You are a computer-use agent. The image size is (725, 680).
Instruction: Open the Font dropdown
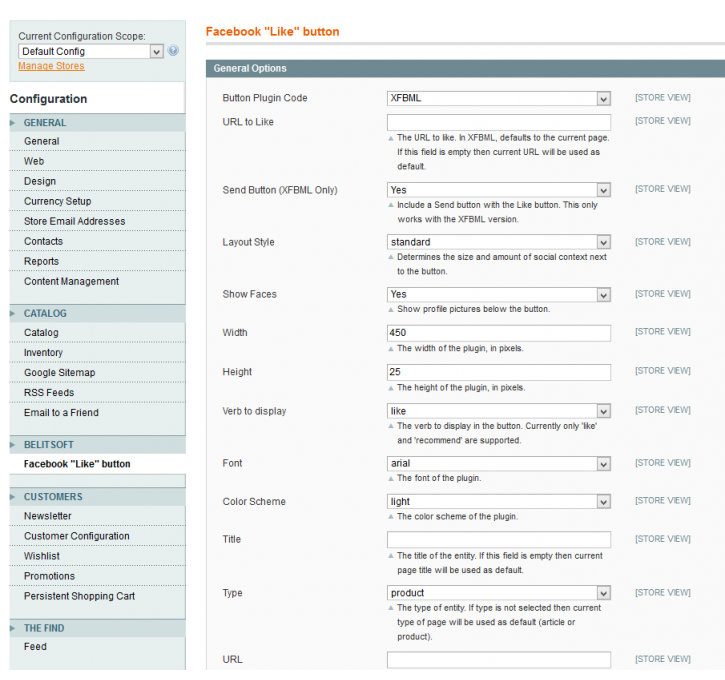point(498,463)
